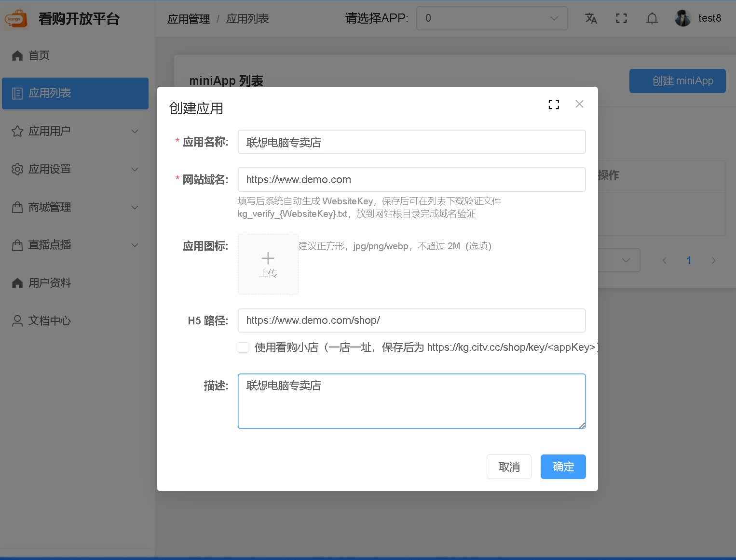Toggle fullscreen icon in top header
The width and height of the screenshot is (736, 560).
pyautogui.click(x=622, y=18)
